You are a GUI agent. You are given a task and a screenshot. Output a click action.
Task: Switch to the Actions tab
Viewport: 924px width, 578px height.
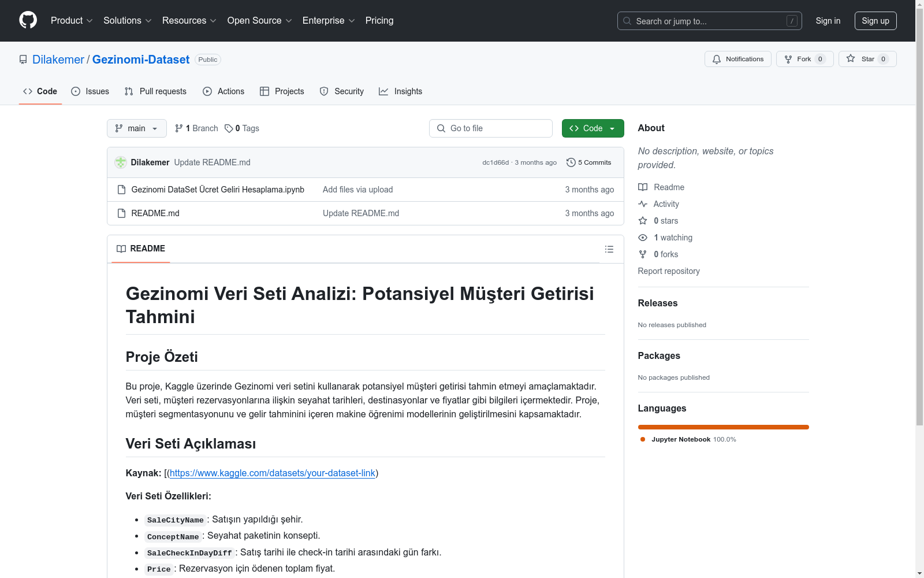[x=223, y=91]
